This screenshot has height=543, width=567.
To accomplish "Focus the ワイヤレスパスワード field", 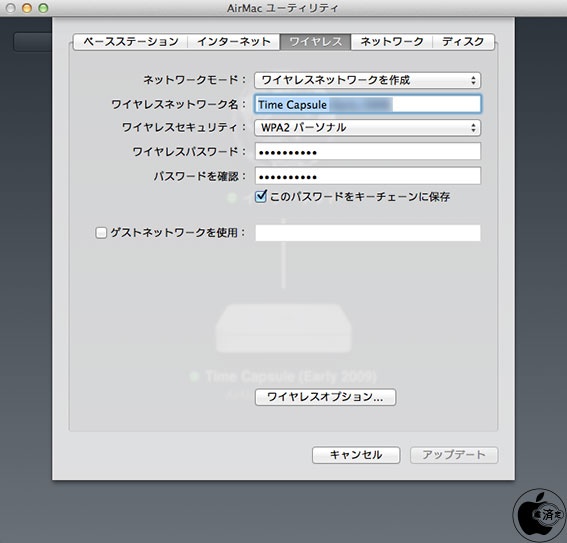I will 368,151.
